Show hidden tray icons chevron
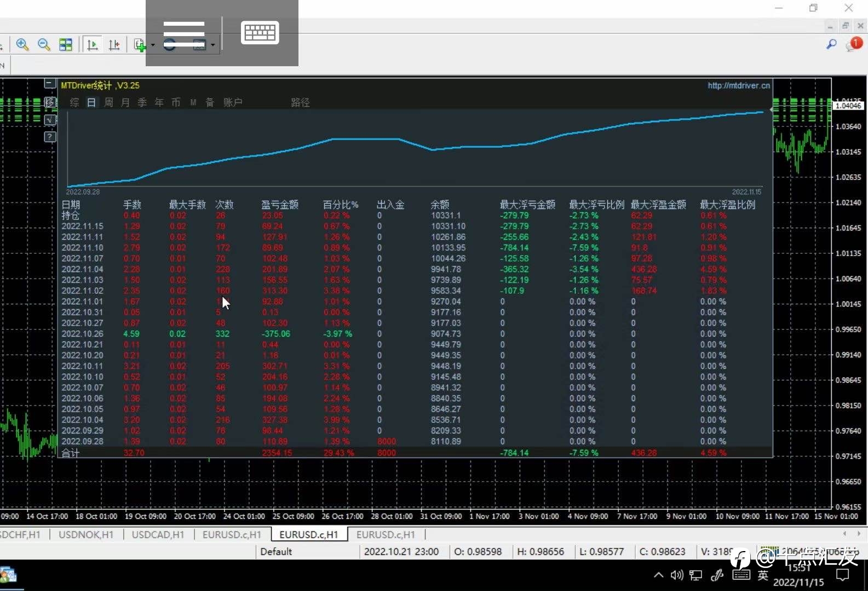Viewport: 868px width, 591px height. point(659,575)
